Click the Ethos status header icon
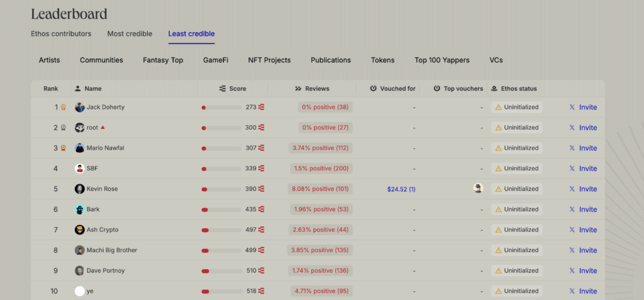Image resolution: width=644 pixels, height=300 pixels. point(494,88)
